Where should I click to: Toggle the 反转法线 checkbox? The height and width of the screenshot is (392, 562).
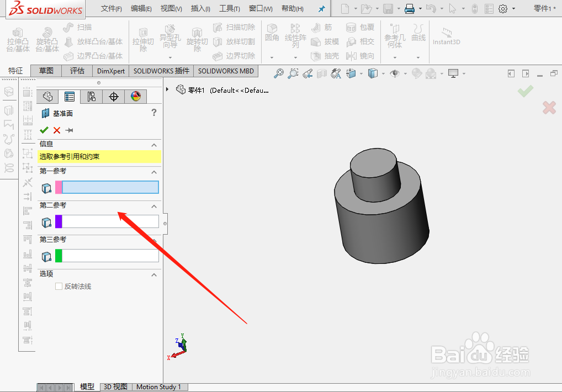pyautogui.click(x=58, y=286)
